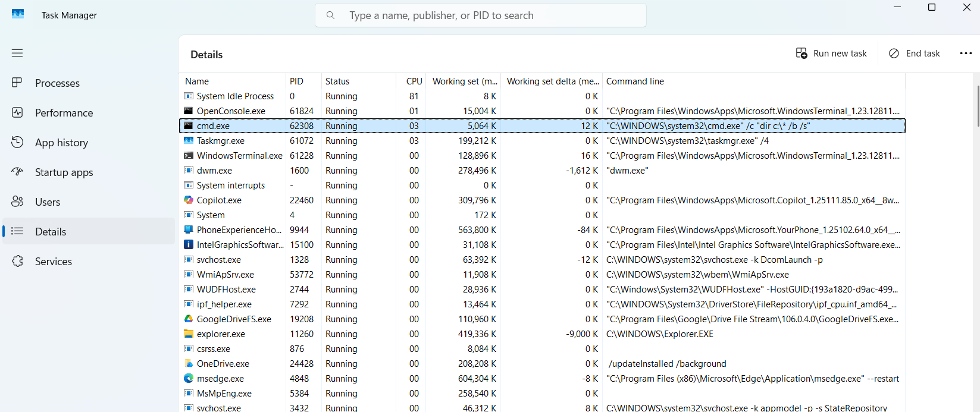Click the App history clock icon
Screen dimensions: 980x412
pyautogui.click(x=17, y=142)
